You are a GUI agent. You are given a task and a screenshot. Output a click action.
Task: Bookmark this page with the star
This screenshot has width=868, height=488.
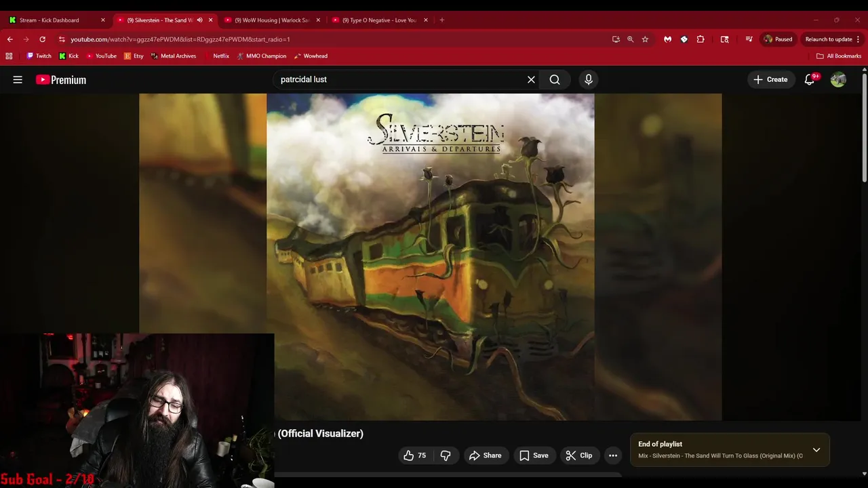[x=645, y=39]
